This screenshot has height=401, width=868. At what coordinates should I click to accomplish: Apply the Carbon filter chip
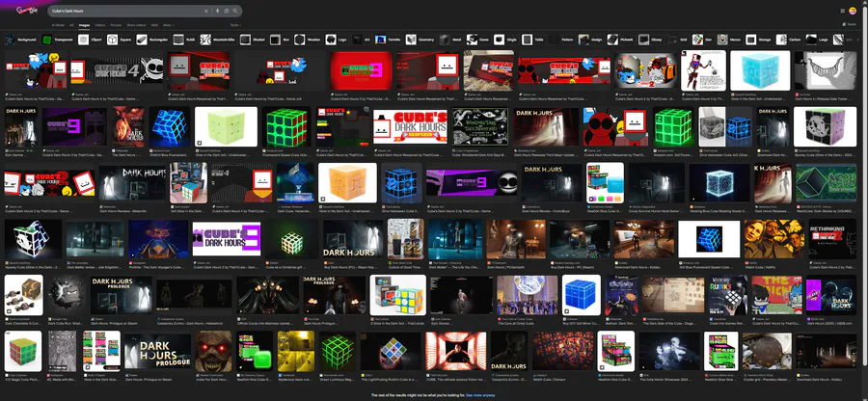pyautogui.click(x=789, y=40)
